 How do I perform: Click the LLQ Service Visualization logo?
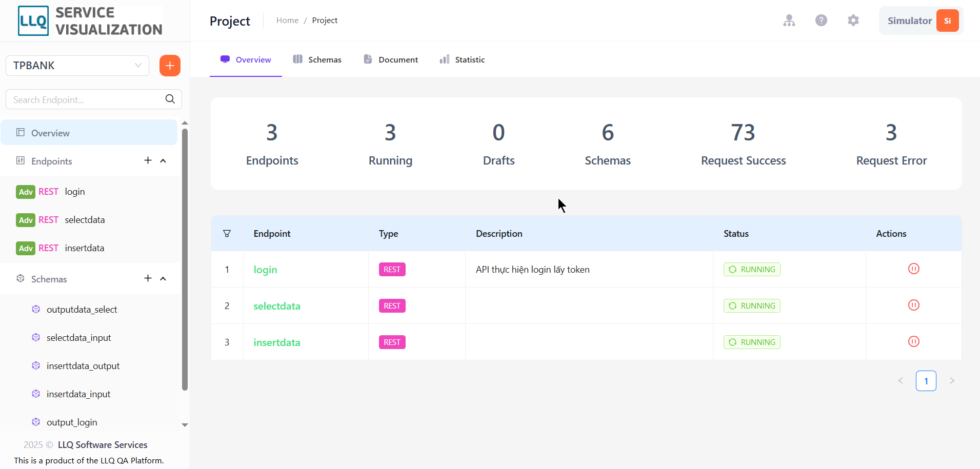(90, 21)
